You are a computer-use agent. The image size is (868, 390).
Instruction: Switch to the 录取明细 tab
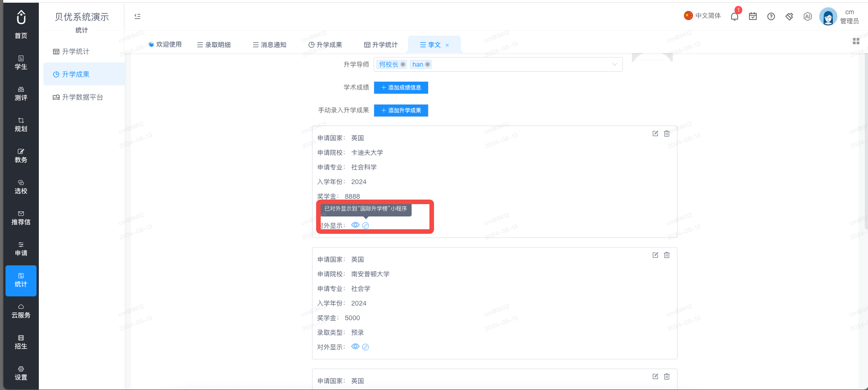click(x=214, y=45)
